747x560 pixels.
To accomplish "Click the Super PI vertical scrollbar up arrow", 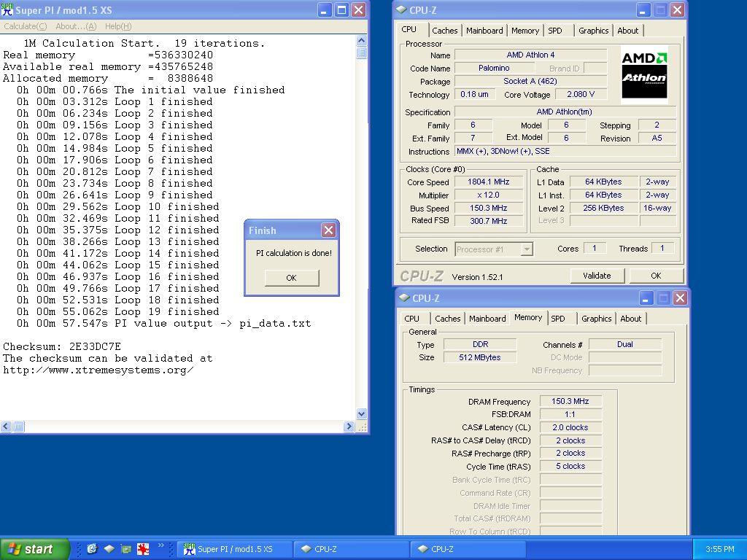I will (x=361, y=41).
